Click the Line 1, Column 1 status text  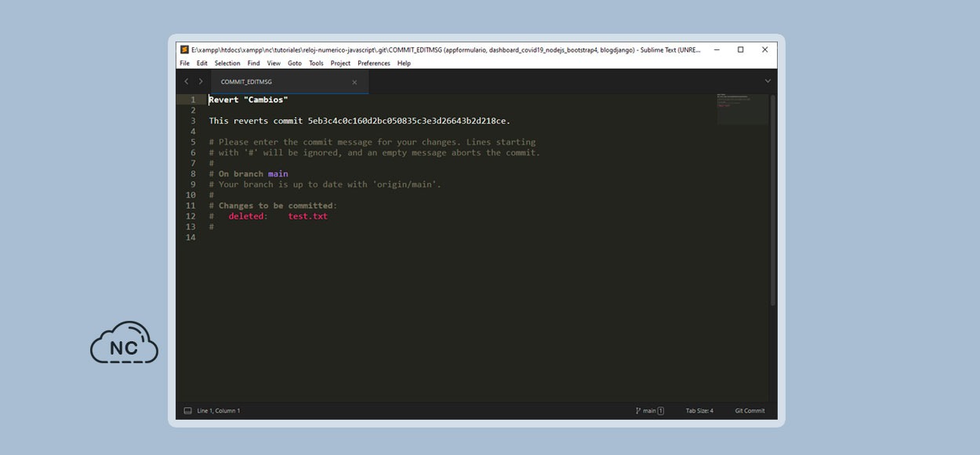[x=219, y=411]
